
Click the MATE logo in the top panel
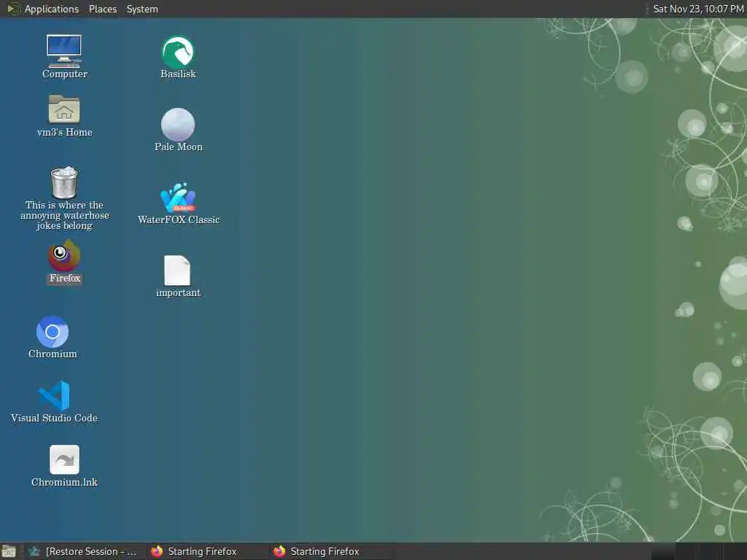click(x=13, y=9)
